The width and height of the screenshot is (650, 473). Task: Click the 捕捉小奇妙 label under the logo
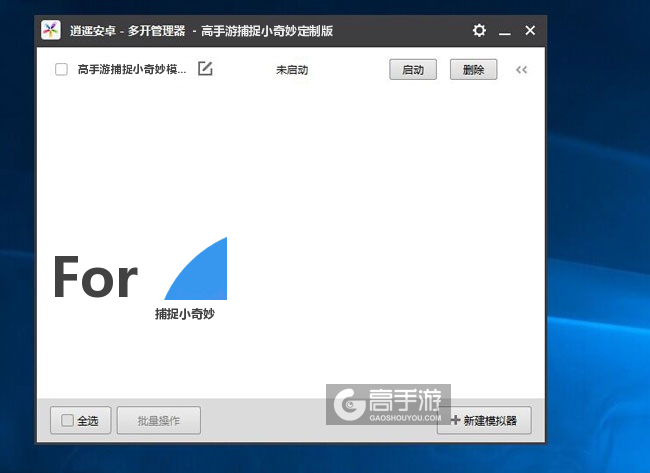click(185, 314)
